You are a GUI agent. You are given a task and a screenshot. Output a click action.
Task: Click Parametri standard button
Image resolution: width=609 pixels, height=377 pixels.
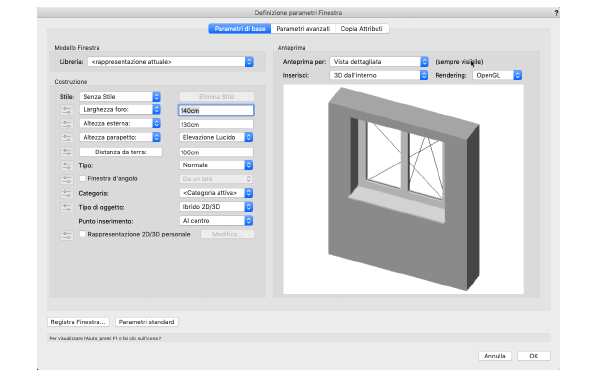pyautogui.click(x=146, y=322)
